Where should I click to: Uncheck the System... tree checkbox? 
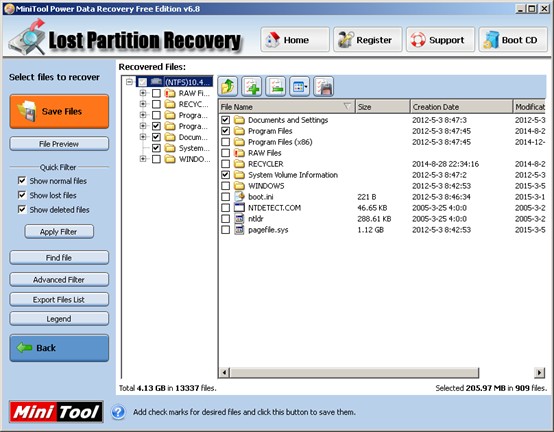point(156,148)
